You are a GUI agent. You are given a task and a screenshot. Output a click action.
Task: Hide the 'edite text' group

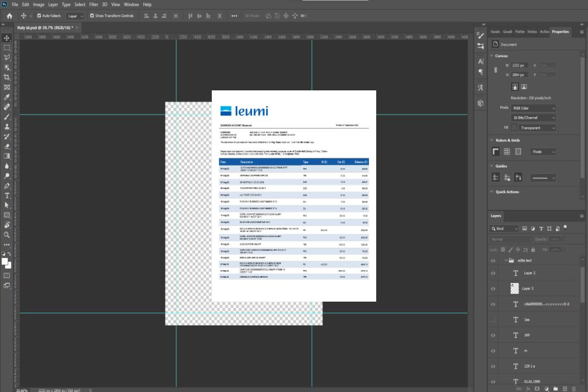click(x=493, y=261)
